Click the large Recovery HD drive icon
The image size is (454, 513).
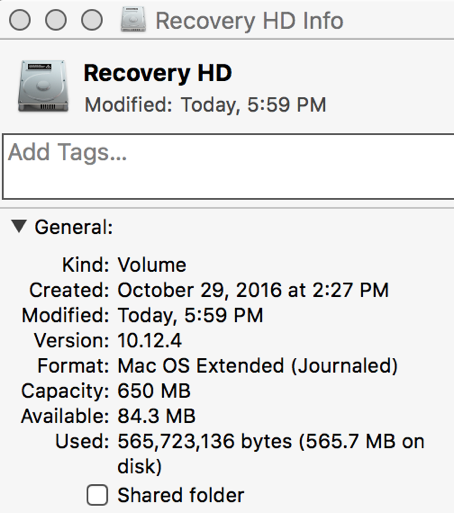(x=43, y=86)
